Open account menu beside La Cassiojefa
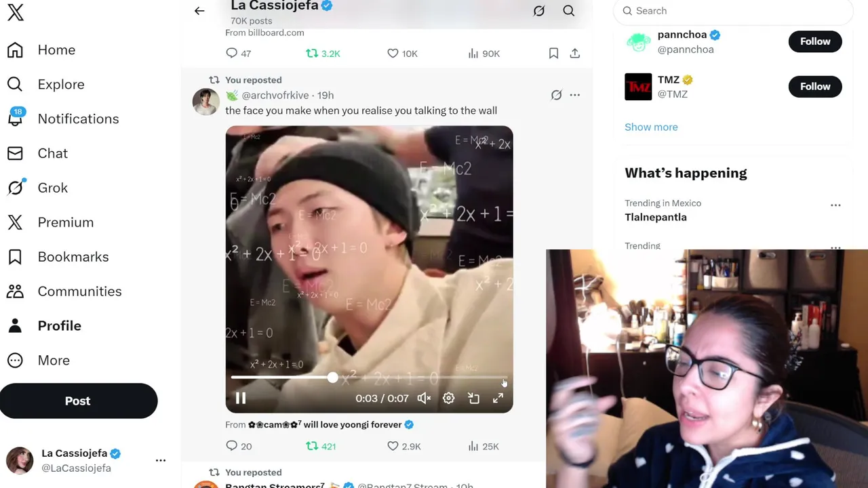Image resolution: width=868 pixels, height=488 pixels. click(x=161, y=460)
